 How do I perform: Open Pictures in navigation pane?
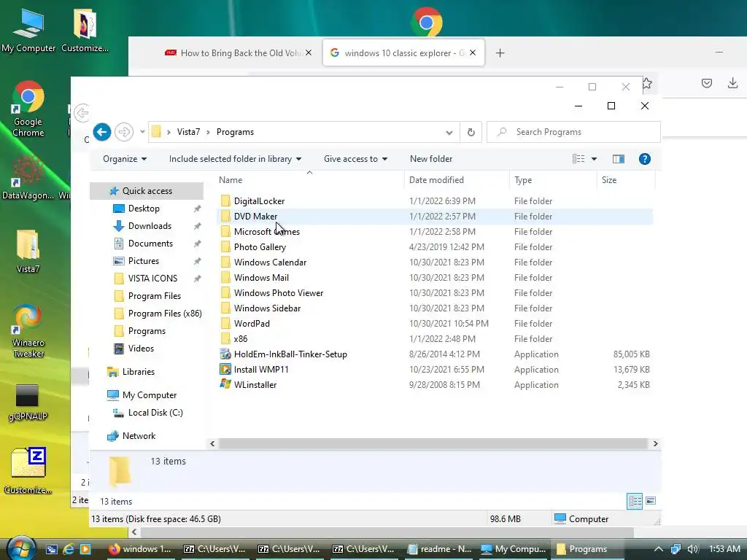143,261
